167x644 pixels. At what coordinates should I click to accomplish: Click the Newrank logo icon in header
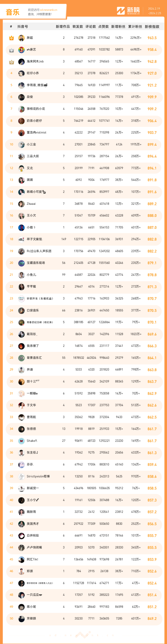121,11
